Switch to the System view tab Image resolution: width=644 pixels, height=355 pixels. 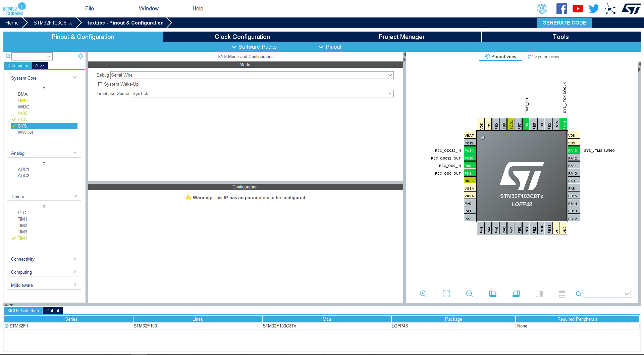pos(543,57)
